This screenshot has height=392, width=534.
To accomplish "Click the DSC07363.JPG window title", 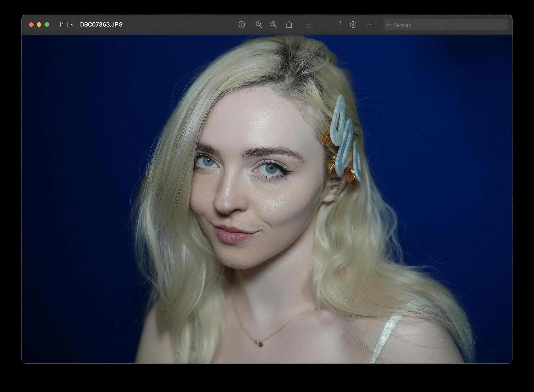I will coord(101,24).
